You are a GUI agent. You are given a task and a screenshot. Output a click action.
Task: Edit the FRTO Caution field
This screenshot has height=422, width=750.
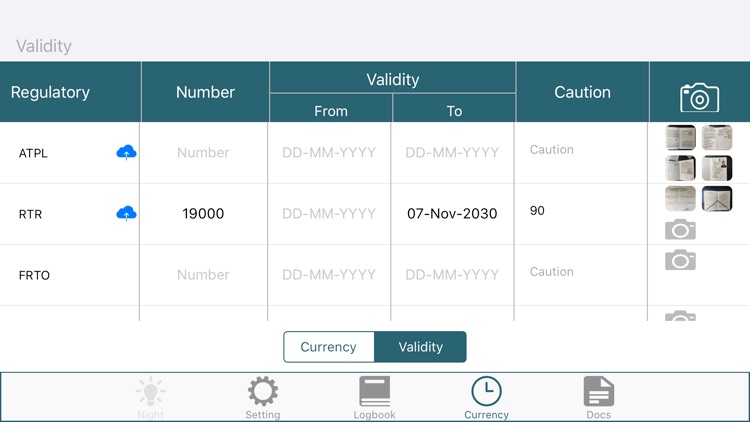[581, 272]
